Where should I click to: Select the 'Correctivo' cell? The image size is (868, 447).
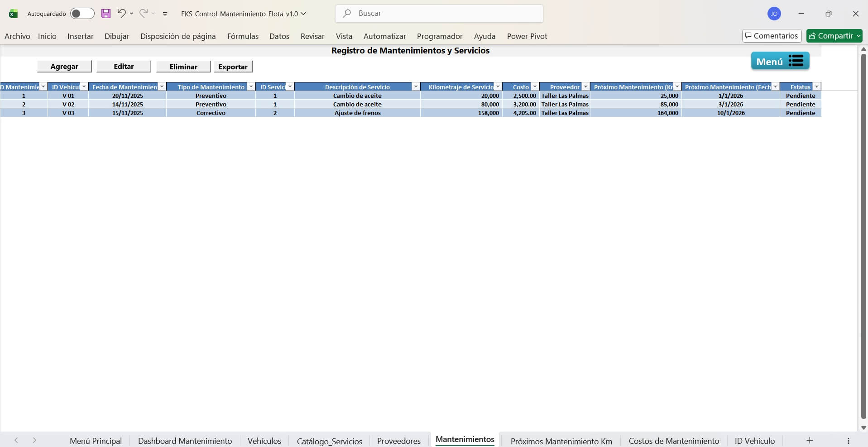click(x=211, y=113)
